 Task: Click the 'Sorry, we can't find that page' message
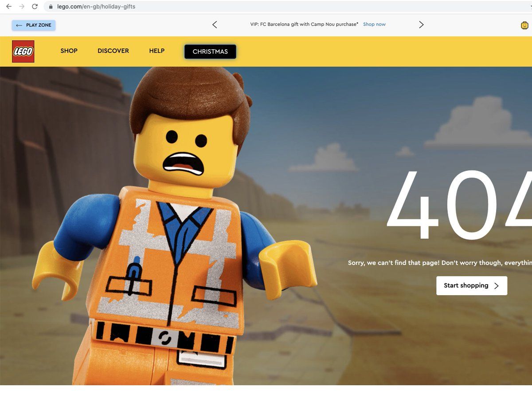tap(439, 263)
